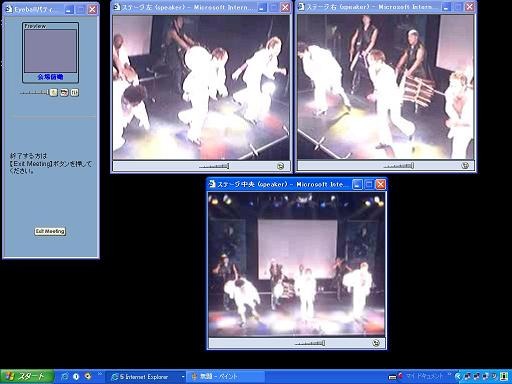Open the 5 Internet Explorer taskbar group
The image size is (512, 384).
[x=145, y=377]
